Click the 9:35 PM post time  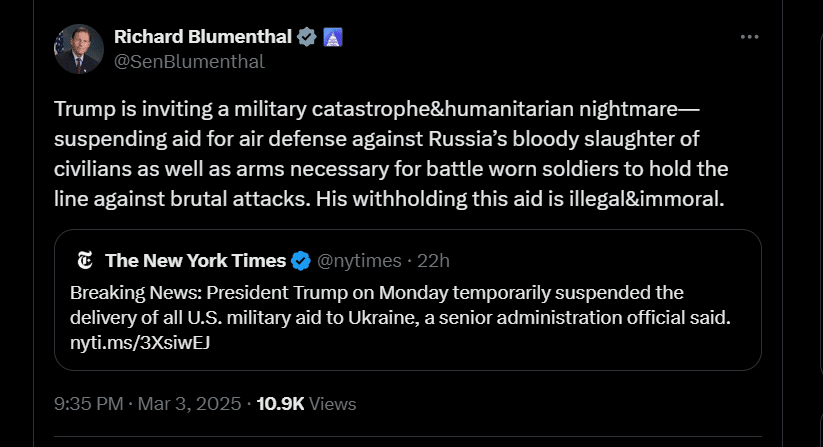click(x=88, y=404)
